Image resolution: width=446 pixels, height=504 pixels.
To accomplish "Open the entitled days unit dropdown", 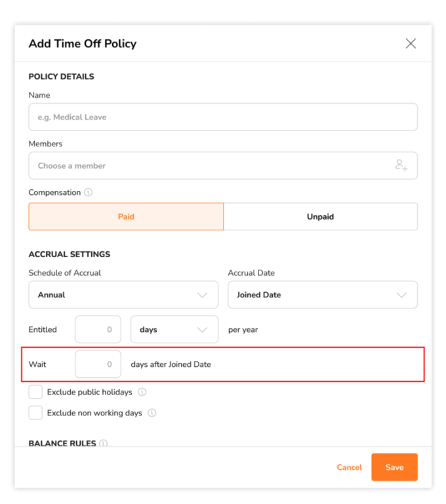I will coord(174,329).
